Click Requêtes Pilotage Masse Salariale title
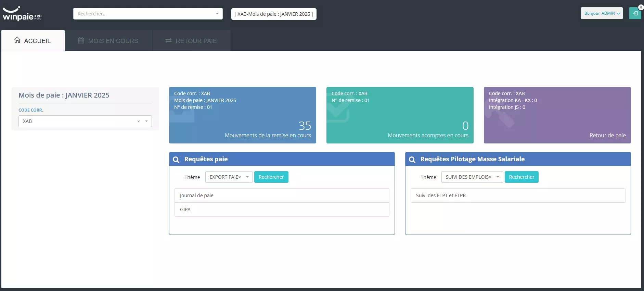The height and width of the screenshot is (291, 644). [x=473, y=159]
